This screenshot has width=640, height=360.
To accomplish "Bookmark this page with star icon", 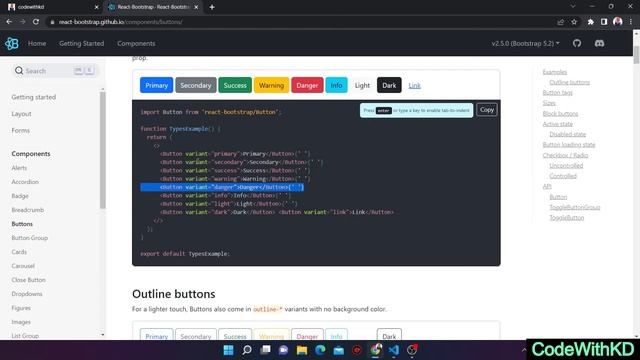I will point(574,22).
